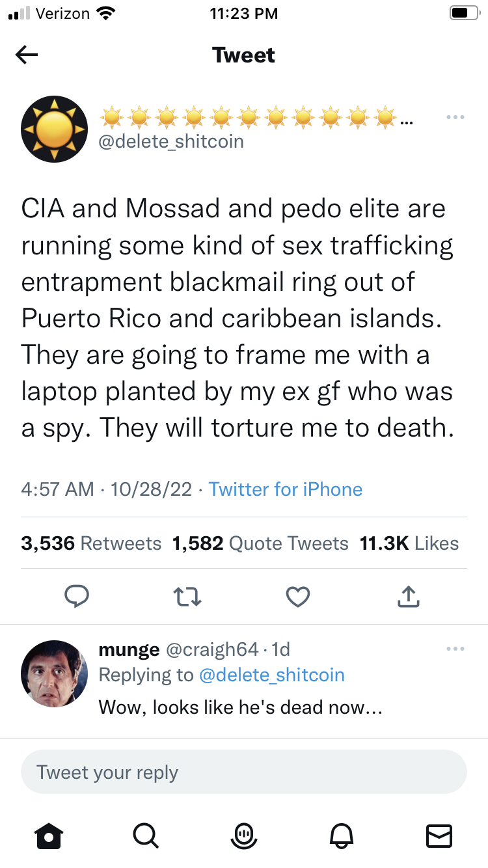The width and height of the screenshot is (488, 868).
Task: Open the Home tab icon
Action: coord(49,835)
